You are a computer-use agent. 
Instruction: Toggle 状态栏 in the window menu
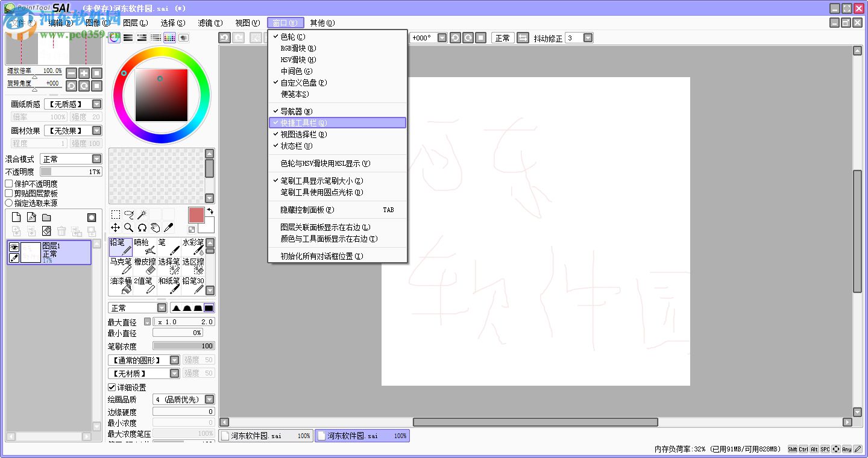coord(338,146)
